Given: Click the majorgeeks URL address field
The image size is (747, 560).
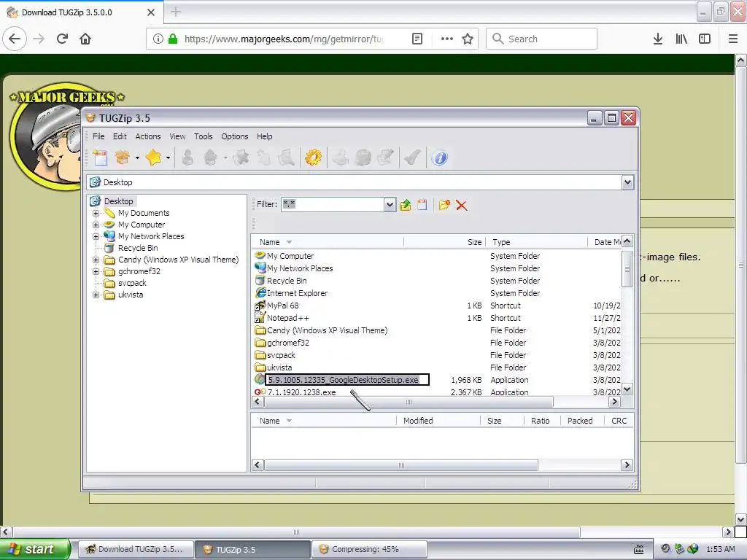Looking at the screenshot, I should (284, 39).
